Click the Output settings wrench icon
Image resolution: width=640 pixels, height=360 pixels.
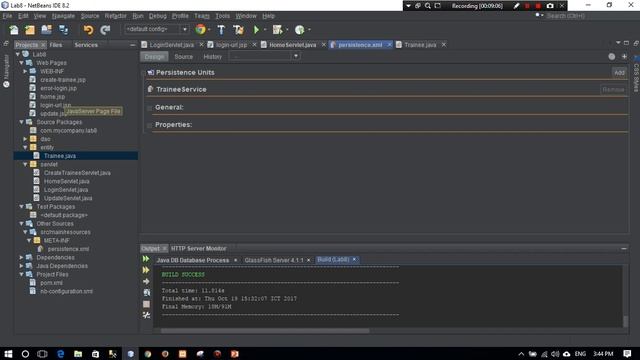146,315
